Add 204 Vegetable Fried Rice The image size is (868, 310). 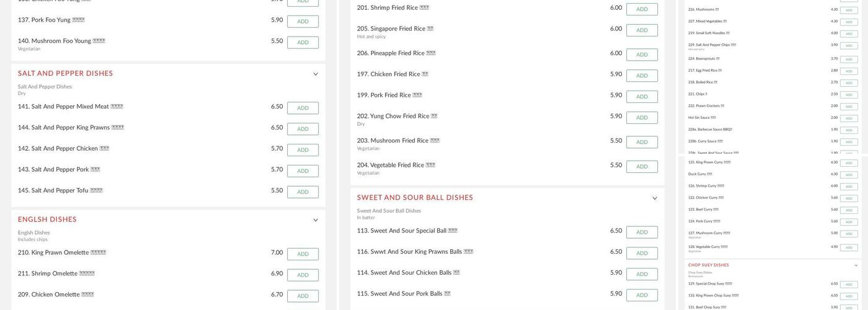642,167
